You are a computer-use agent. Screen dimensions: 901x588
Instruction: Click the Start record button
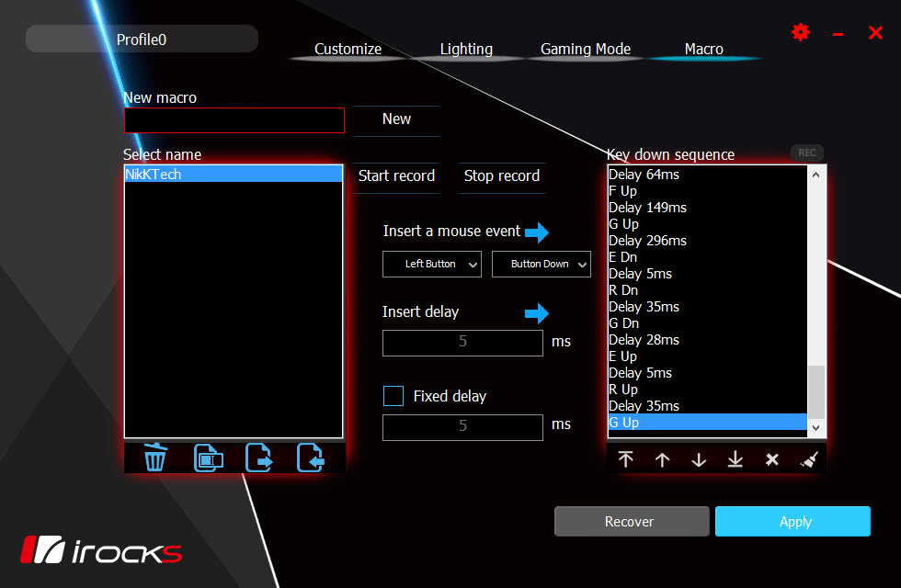coord(396,176)
